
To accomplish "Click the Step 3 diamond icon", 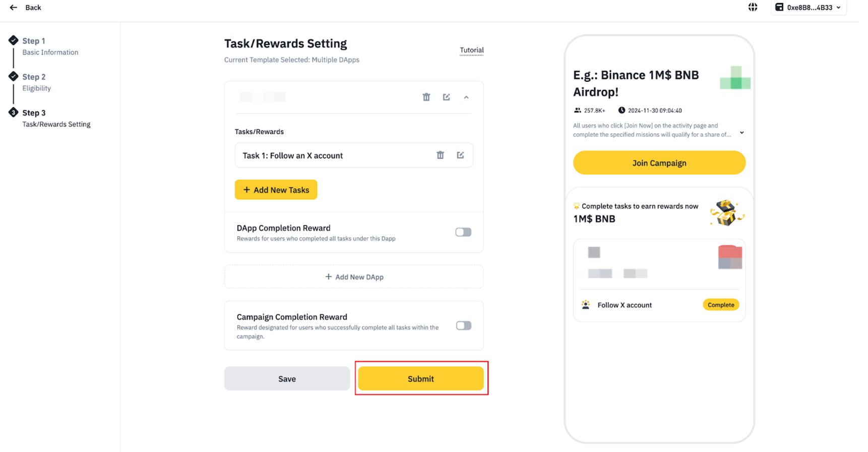I will pos(14,112).
